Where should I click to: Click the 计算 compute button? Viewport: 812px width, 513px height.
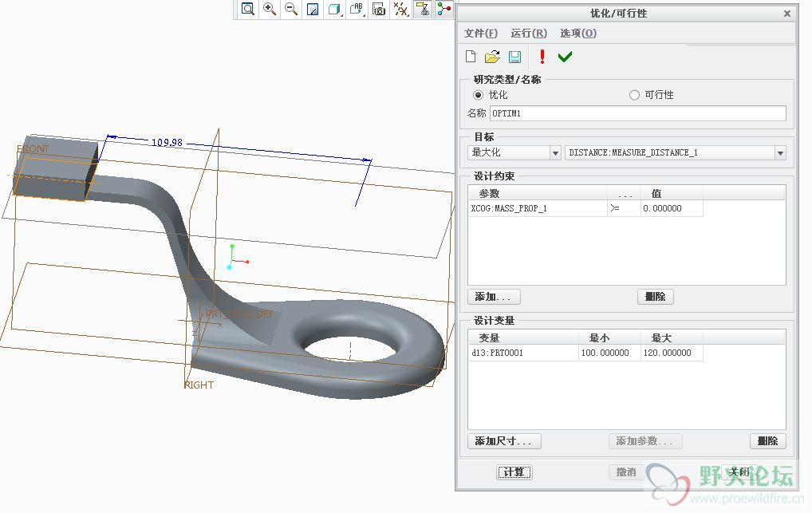click(x=514, y=472)
